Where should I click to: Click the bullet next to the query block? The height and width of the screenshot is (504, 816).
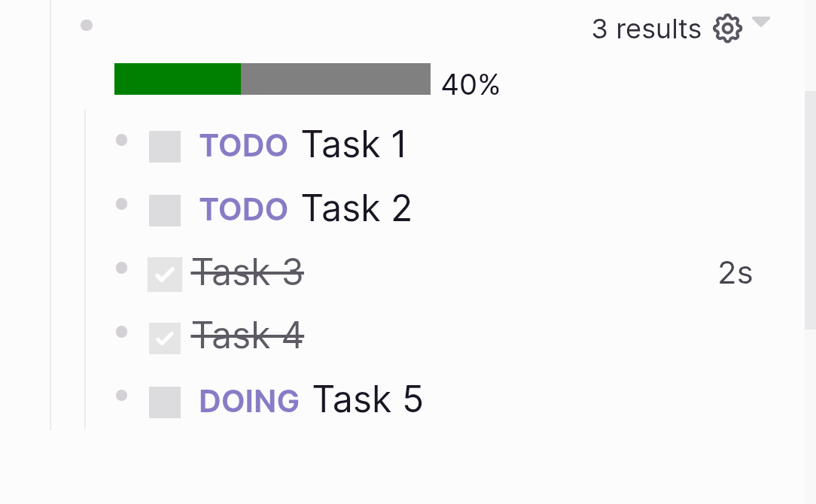tap(87, 25)
